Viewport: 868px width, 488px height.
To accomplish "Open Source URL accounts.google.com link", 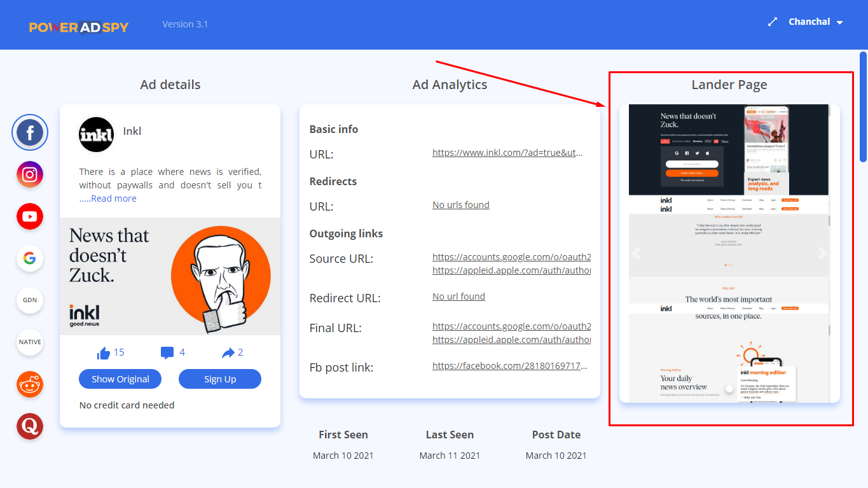I will (x=511, y=257).
